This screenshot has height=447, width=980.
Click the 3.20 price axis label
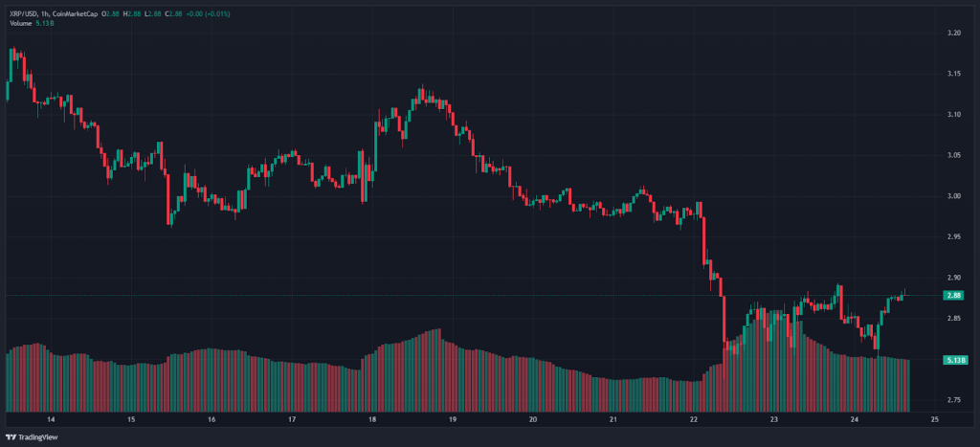(952, 34)
